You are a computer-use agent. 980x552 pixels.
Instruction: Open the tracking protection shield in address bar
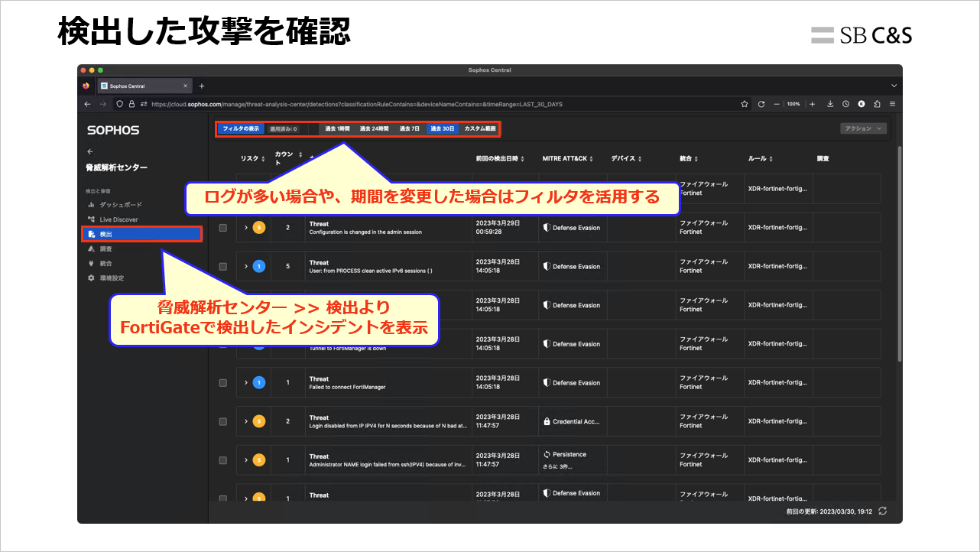click(x=120, y=104)
